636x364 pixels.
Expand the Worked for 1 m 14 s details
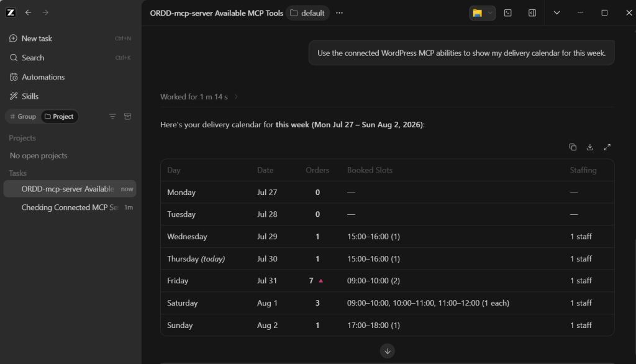pyautogui.click(x=199, y=96)
